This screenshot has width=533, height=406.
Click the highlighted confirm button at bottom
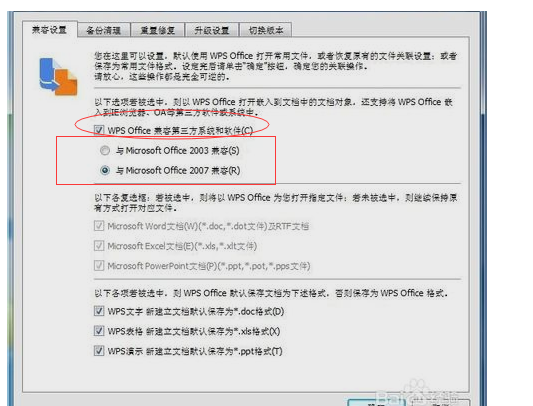[x=377, y=403]
